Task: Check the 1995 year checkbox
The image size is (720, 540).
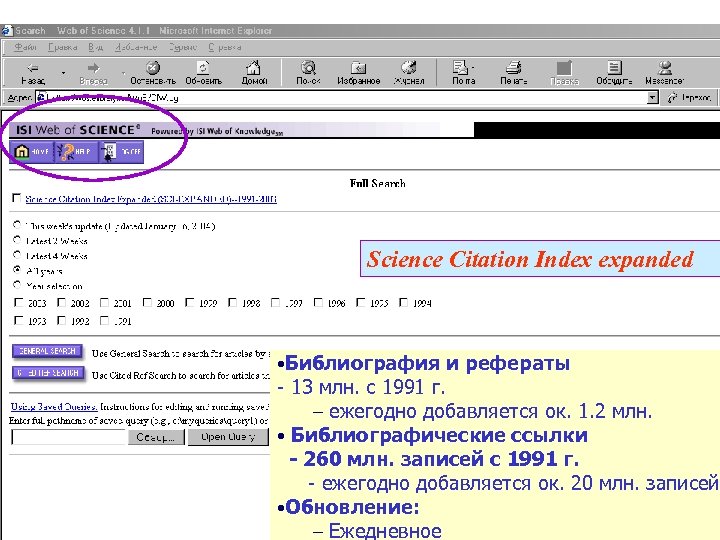Action: point(360,302)
